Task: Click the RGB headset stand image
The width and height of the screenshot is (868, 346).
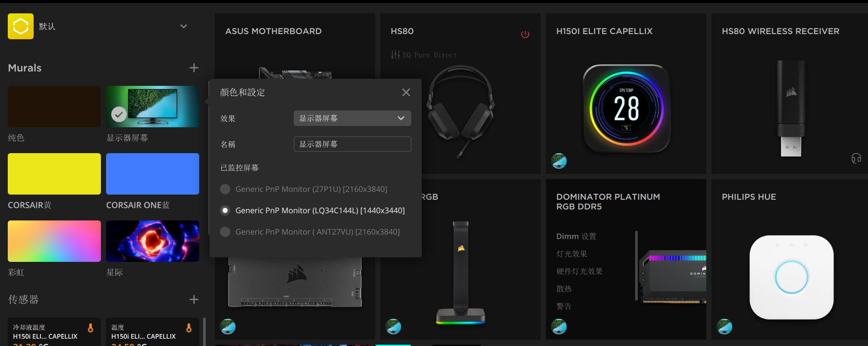Action: pos(461,273)
